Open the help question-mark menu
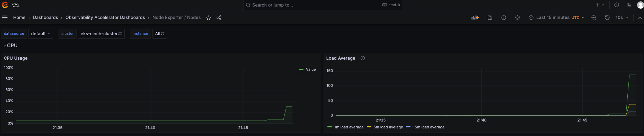 tap(617, 5)
